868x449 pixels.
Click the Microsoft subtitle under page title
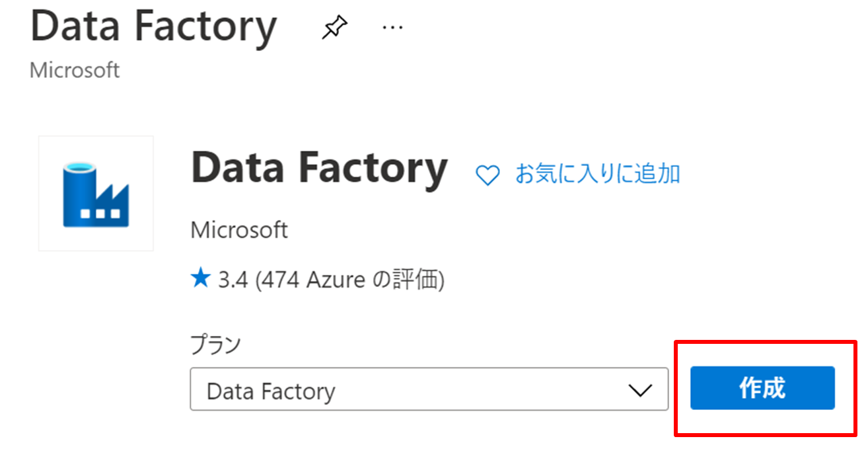(x=75, y=70)
